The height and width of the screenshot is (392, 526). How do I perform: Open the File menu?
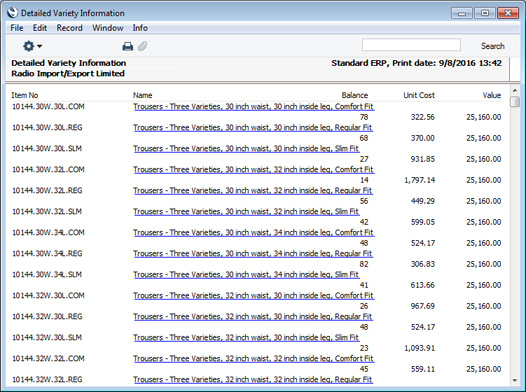[x=17, y=28]
